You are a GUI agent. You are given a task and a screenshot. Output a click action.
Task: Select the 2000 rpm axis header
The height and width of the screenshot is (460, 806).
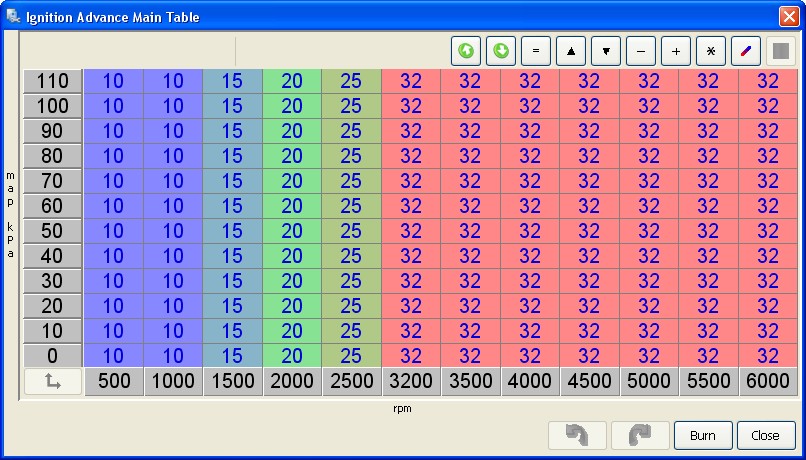point(292,381)
